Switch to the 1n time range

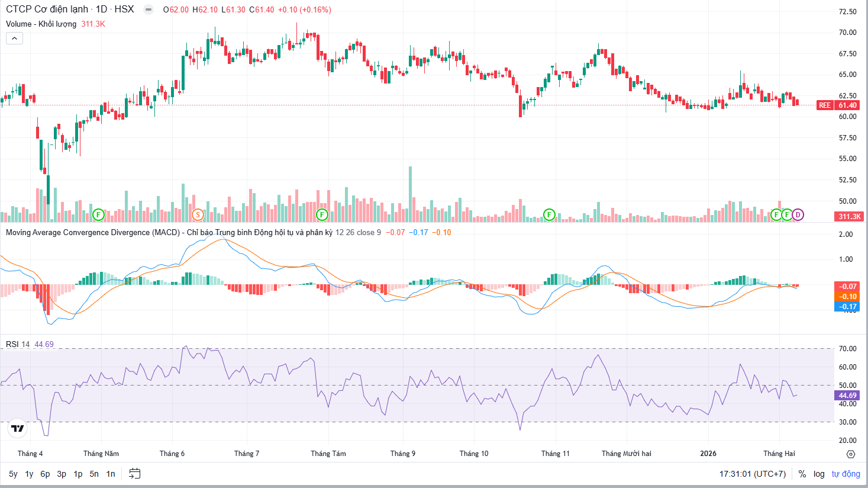click(111, 474)
